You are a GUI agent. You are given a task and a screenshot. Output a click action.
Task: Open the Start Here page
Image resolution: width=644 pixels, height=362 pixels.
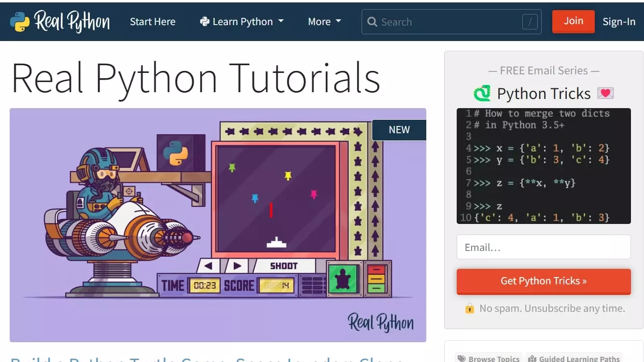tap(153, 22)
